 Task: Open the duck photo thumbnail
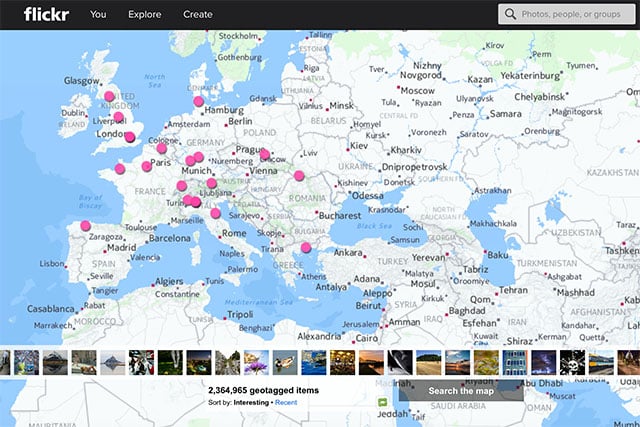point(284,362)
